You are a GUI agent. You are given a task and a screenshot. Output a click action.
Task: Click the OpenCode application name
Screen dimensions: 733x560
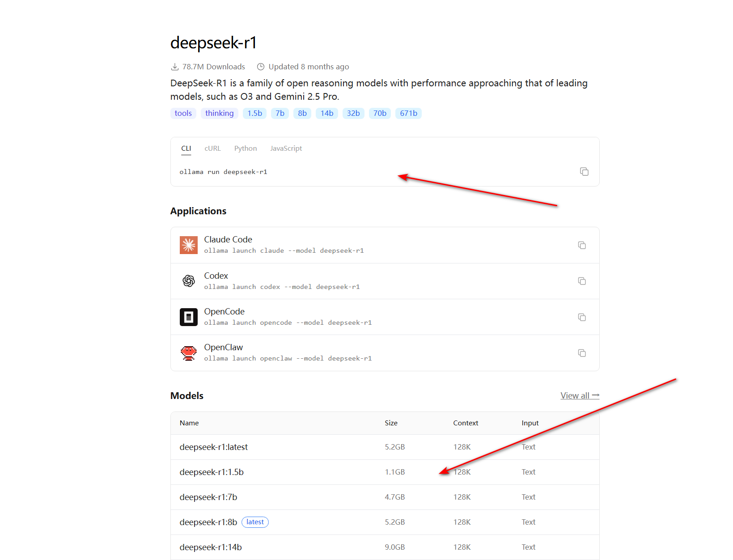225,311
